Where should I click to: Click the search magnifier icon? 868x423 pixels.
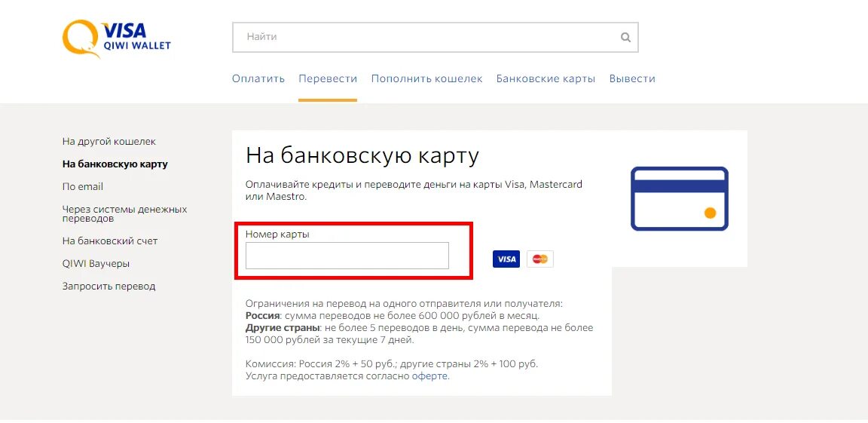625,38
